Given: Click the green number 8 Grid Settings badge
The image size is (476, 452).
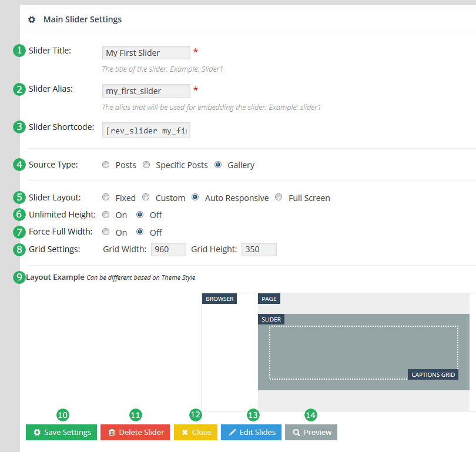Looking at the screenshot, I should [x=20, y=249].
